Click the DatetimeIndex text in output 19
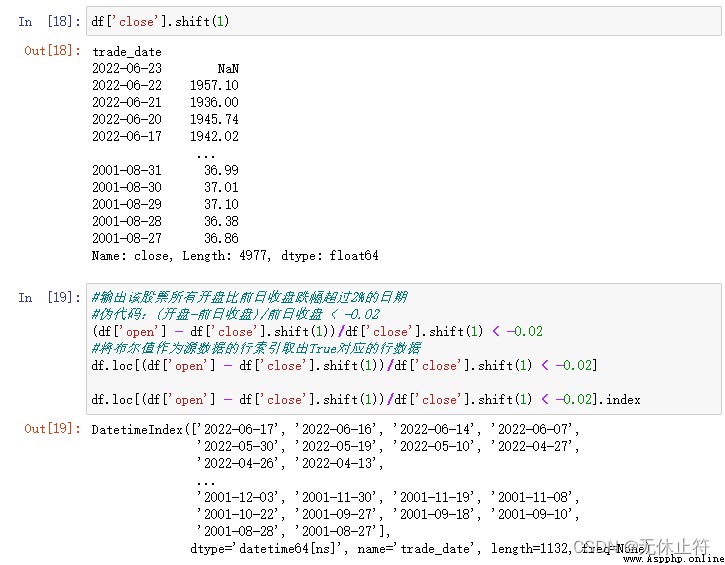 pyautogui.click(x=137, y=430)
